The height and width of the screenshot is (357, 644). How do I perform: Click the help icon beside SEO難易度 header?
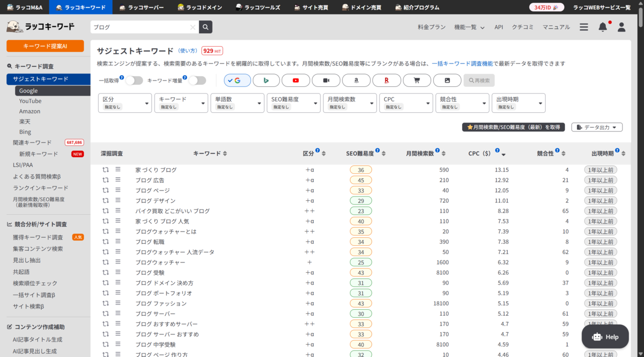(378, 151)
